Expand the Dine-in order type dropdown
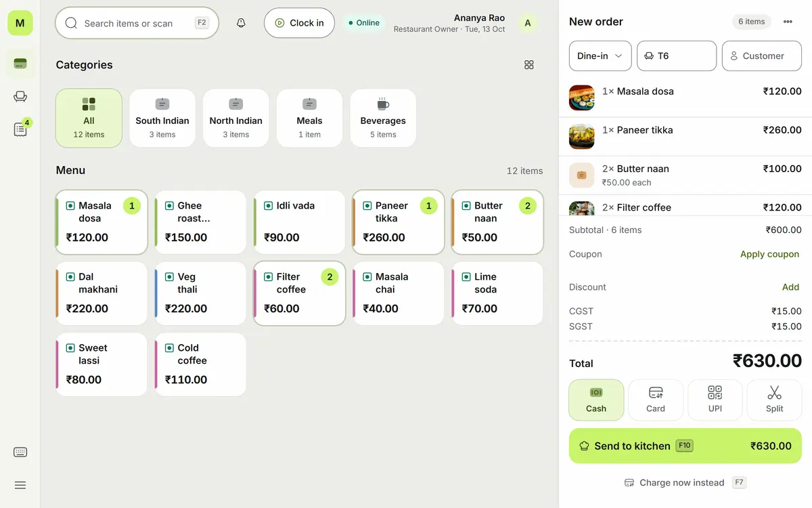 [600, 56]
